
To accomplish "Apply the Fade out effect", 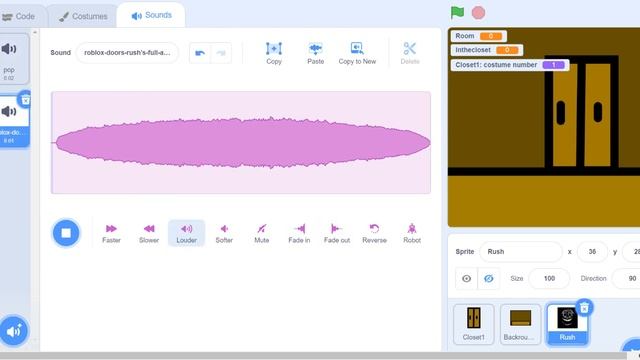I will pos(337,233).
